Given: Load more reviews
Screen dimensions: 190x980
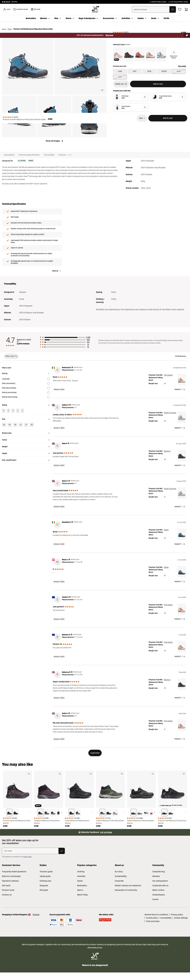Looking at the screenshot, I should (95, 753).
